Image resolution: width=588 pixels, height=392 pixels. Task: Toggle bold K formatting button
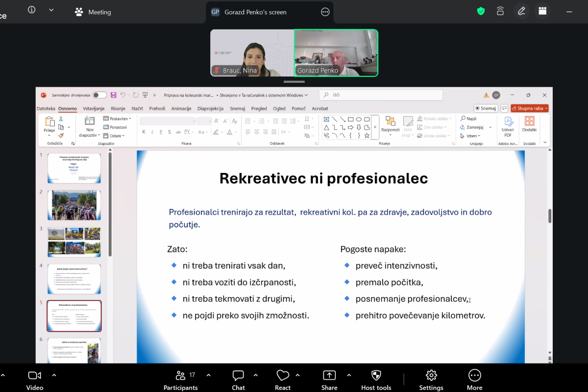coord(144,132)
